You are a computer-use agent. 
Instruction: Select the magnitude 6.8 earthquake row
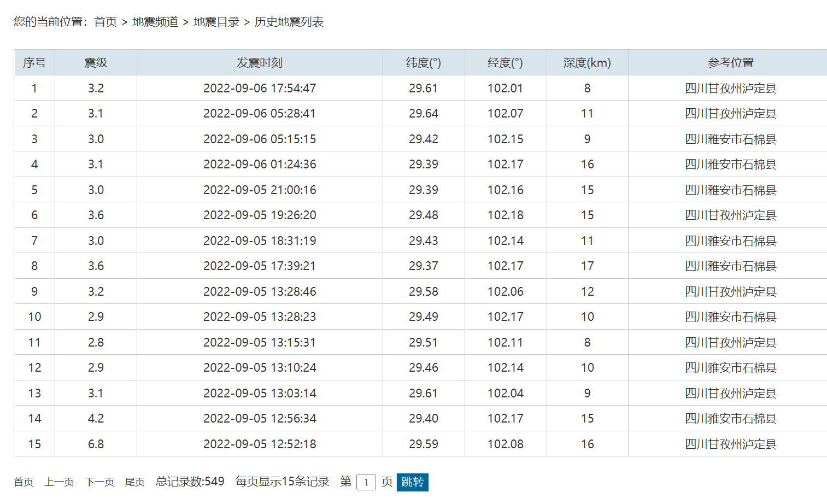tap(96, 444)
